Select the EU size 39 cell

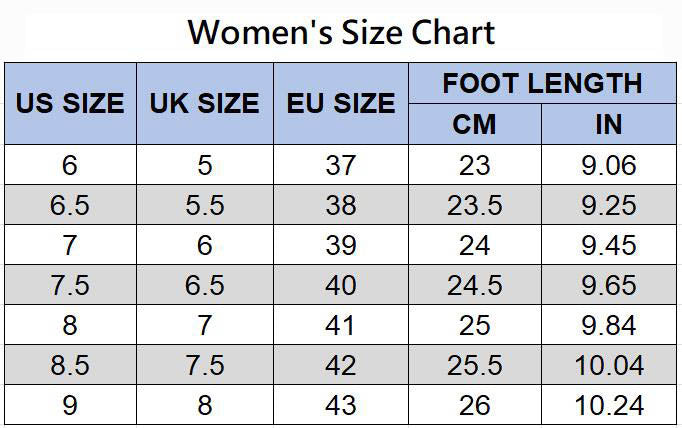pyautogui.click(x=340, y=245)
